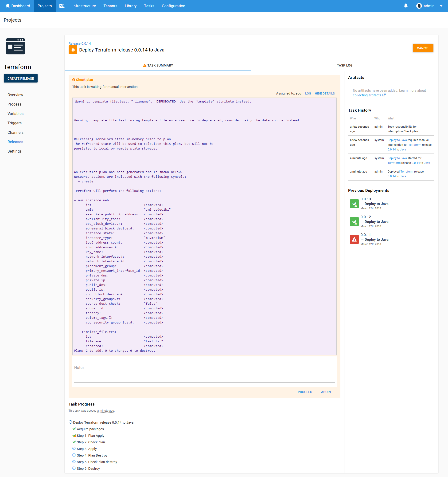Hide details of the Check plan intervention
The image size is (448, 477).
pyautogui.click(x=324, y=94)
